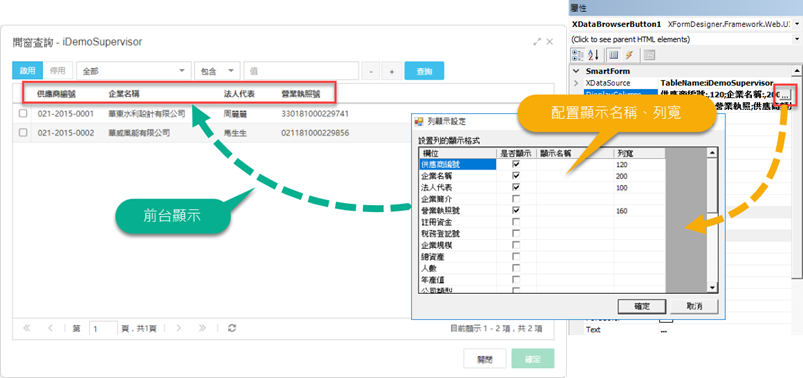Uncheck 是否顯示 for 營業執照號
Image resolution: width=803 pixels, height=378 pixels.
(516, 210)
